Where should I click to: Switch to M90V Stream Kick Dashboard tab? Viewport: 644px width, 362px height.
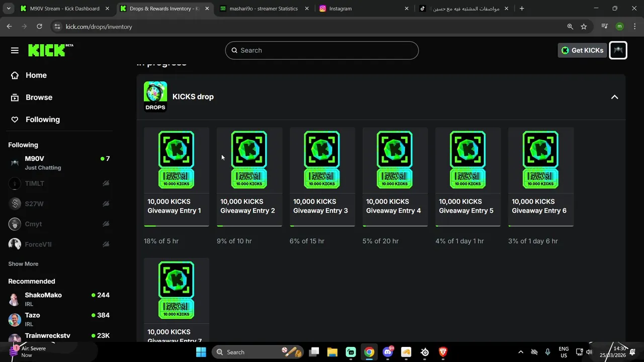[64, 9]
